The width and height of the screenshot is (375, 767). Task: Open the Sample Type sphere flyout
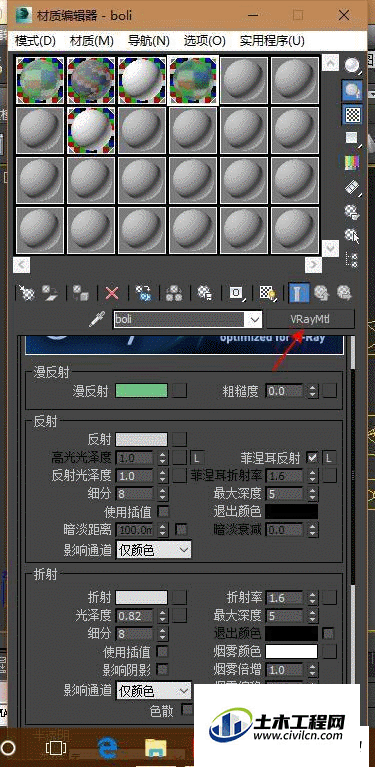click(352, 66)
